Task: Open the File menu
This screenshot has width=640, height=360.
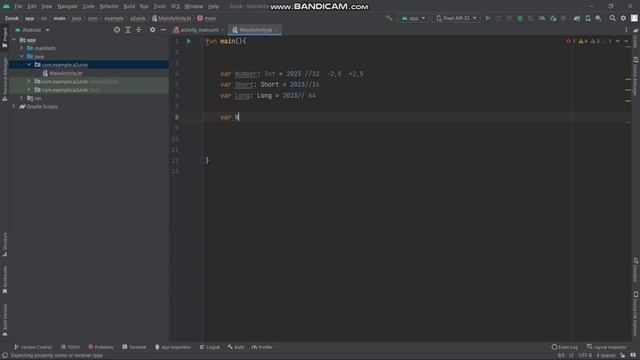Action: tap(18, 7)
